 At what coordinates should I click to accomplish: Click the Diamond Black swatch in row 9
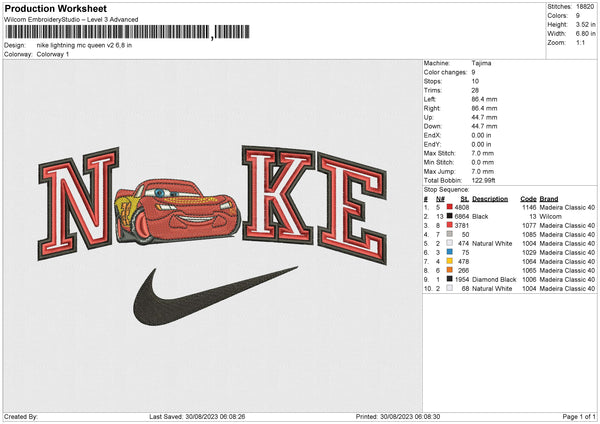coord(449,279)
